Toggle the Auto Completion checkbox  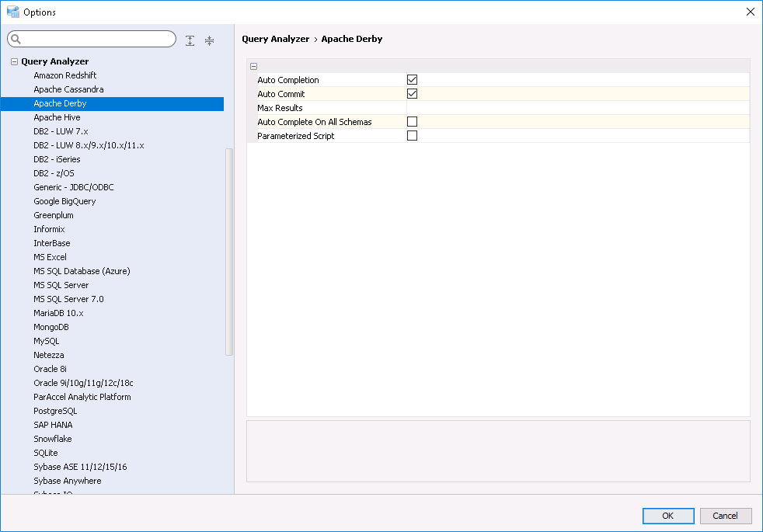413,80
